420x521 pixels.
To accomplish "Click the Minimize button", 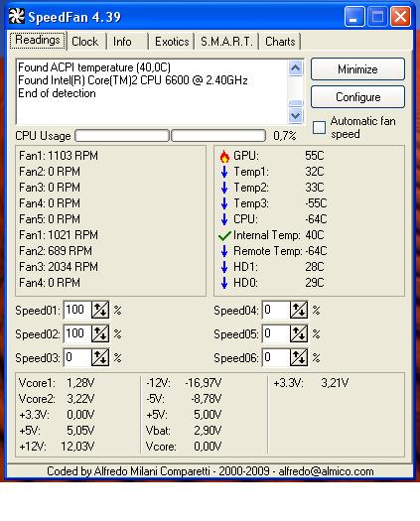I will [357, 69].
